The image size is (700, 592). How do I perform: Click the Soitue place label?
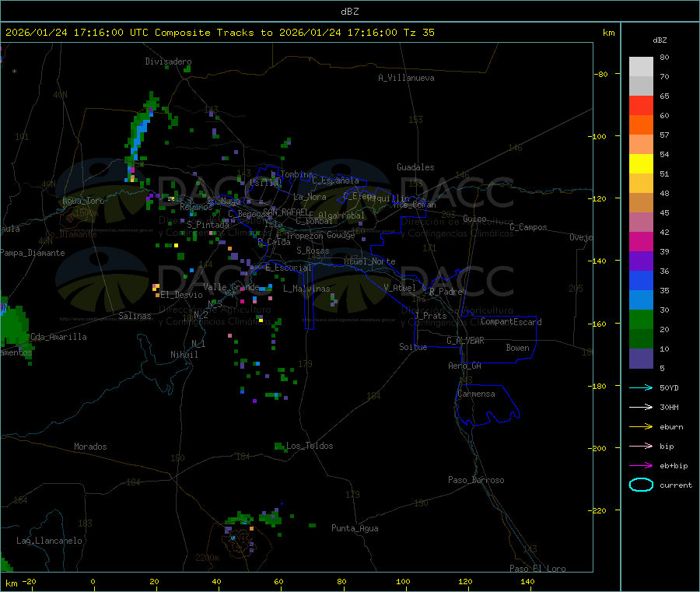(413, 347)
